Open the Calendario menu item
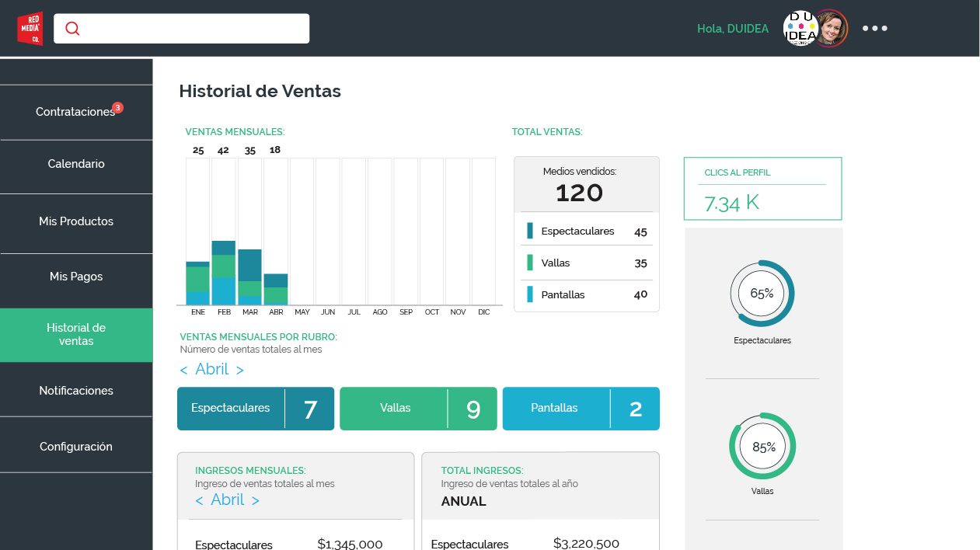980x550 pixels. coord(76,165)
